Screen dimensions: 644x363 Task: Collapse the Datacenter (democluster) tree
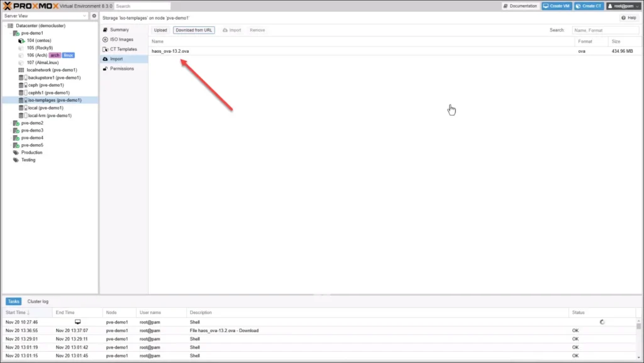6,25
